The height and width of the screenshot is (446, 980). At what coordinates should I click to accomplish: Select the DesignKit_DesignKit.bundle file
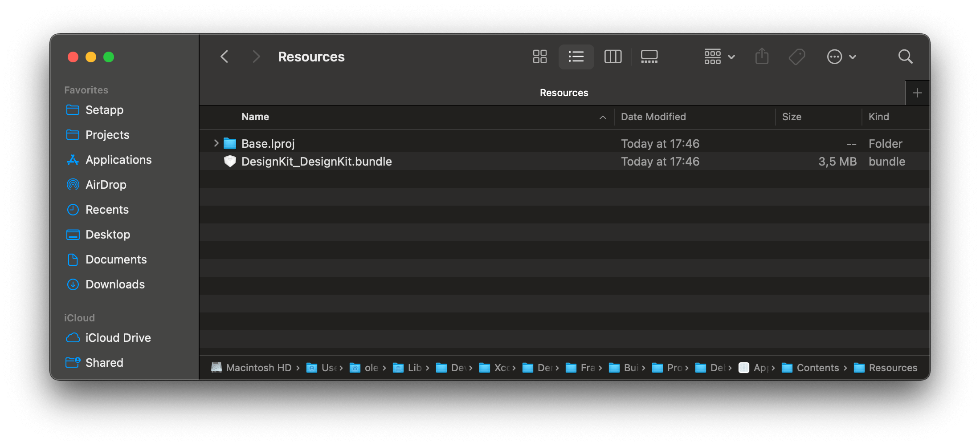pyautogui.click(x=316, y=161)
